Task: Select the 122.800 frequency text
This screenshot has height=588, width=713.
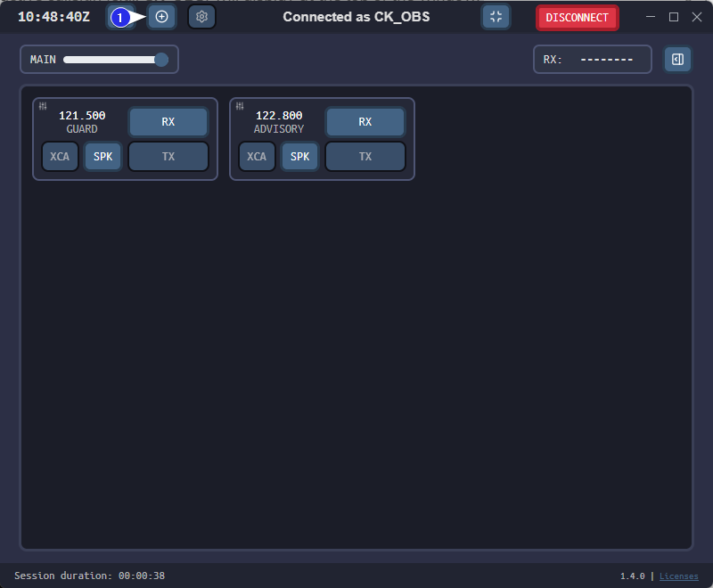Action: (x=279, y=116)
